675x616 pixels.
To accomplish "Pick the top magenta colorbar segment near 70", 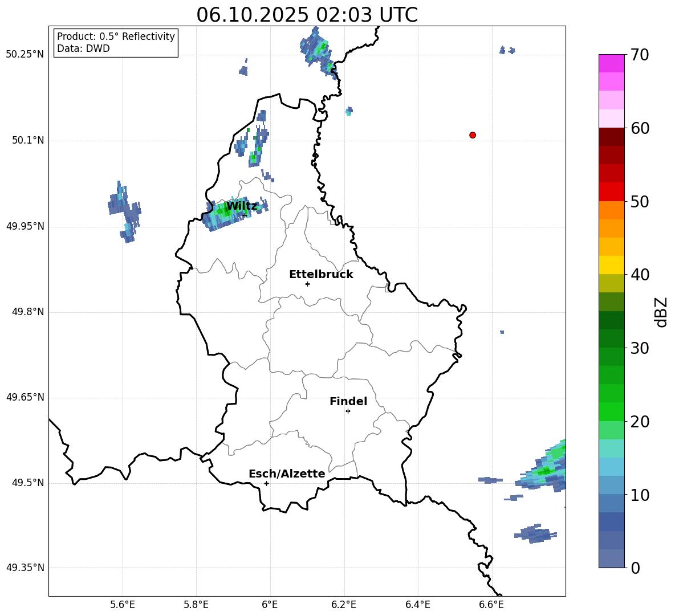I will (611, 63).
